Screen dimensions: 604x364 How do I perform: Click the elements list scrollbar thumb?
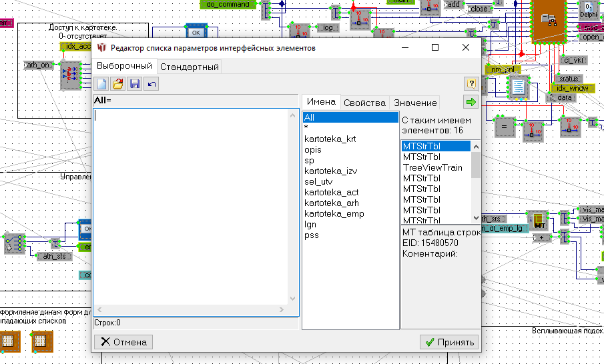(476, 164)
